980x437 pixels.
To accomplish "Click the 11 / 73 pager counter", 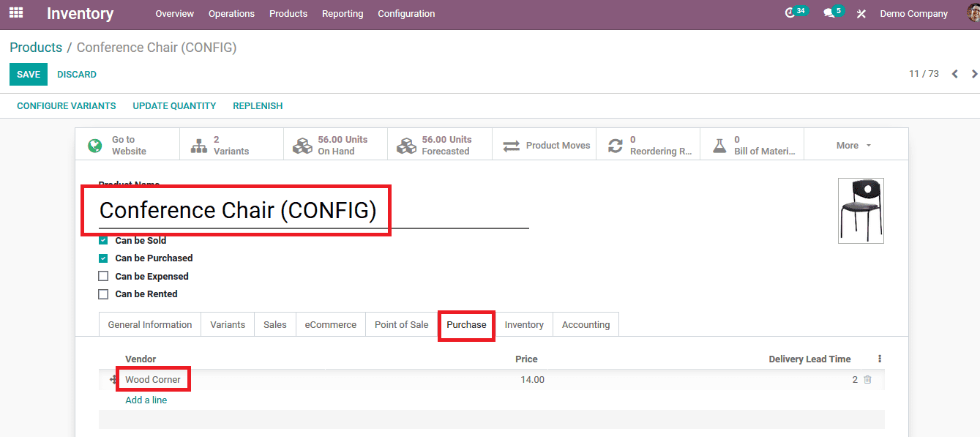I will [x=924, y=74].
